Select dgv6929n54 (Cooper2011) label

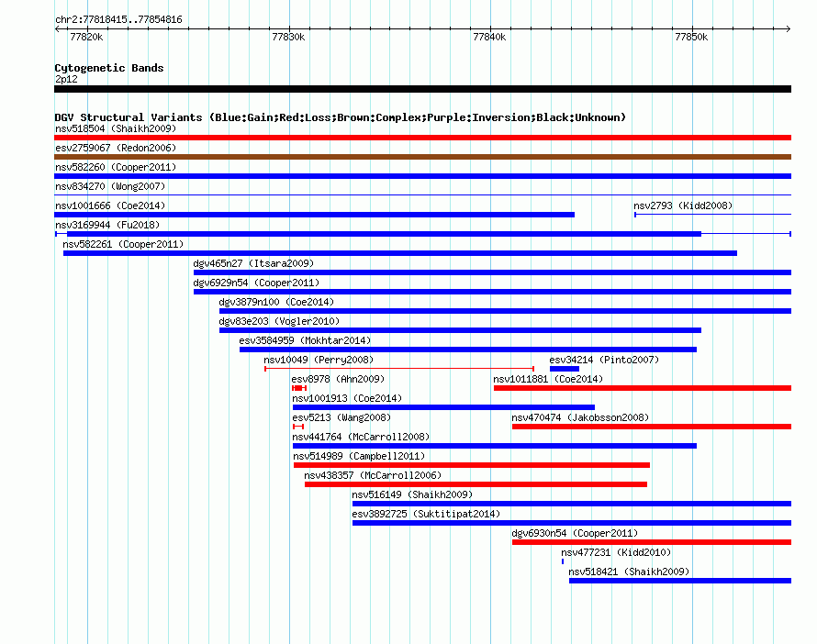point(256,283)
